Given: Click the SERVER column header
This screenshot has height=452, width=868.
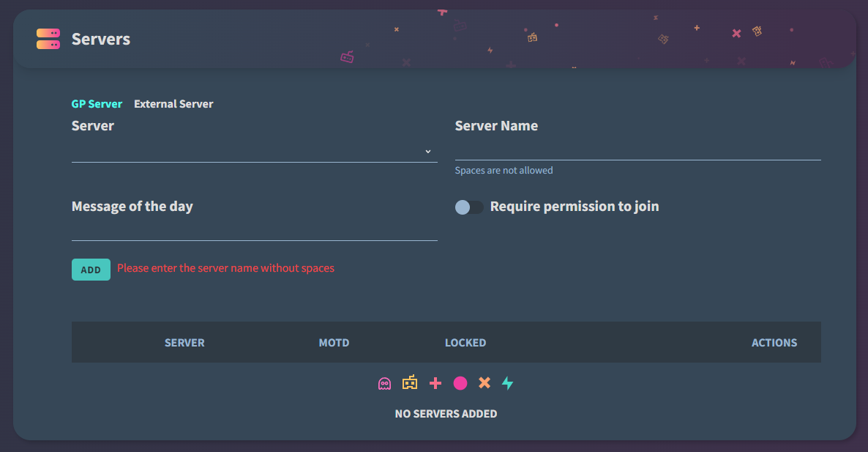Looking at the screenshot, I should point(184,343).
